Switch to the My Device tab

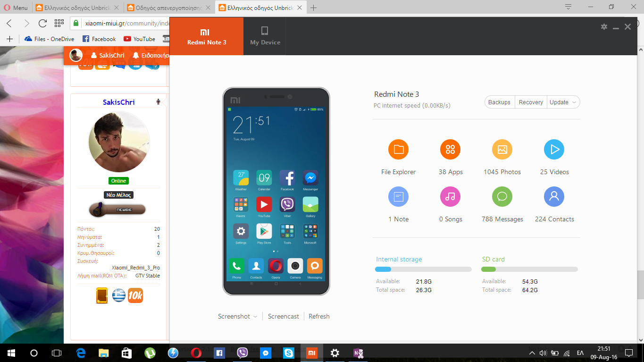[265, 36]
